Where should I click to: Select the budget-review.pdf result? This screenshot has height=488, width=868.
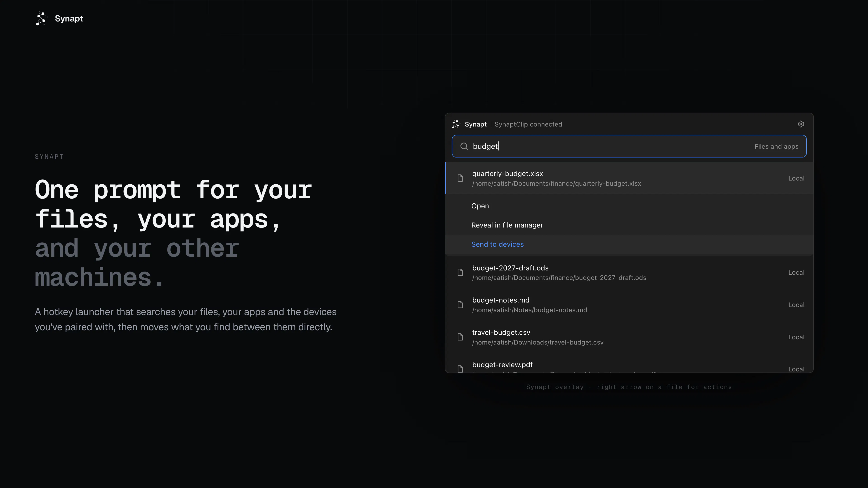(629, 363)
